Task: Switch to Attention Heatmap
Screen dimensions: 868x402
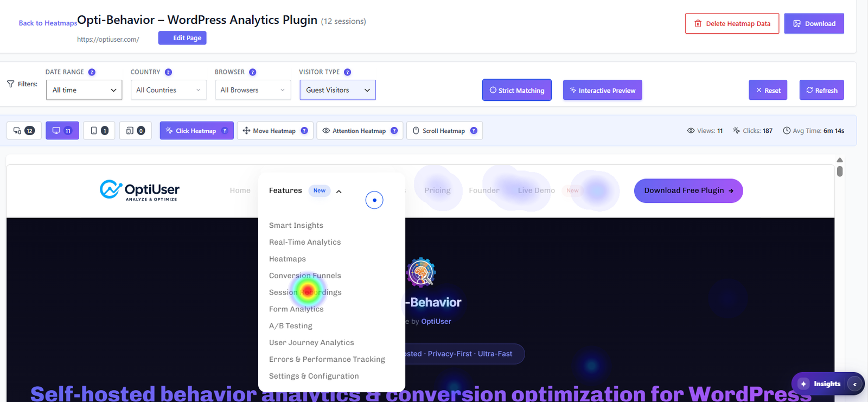Action: pyautogui.click(x=360, y=131)
